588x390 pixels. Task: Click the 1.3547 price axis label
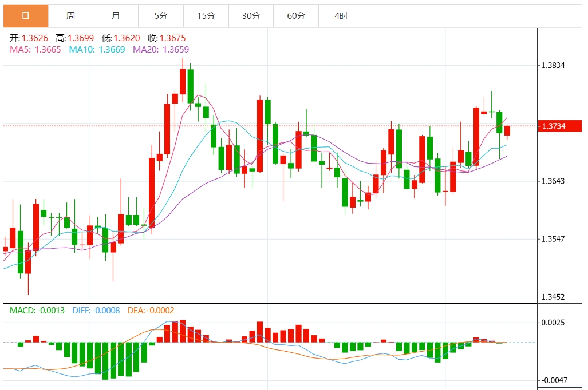click(553, 239)
